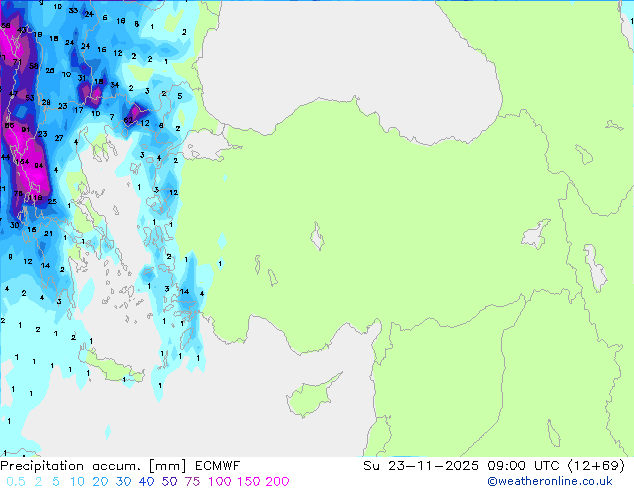The width and height of the screenshot is (634, 490).
Task: Click the 0.5 legend value
Action: 16,482
